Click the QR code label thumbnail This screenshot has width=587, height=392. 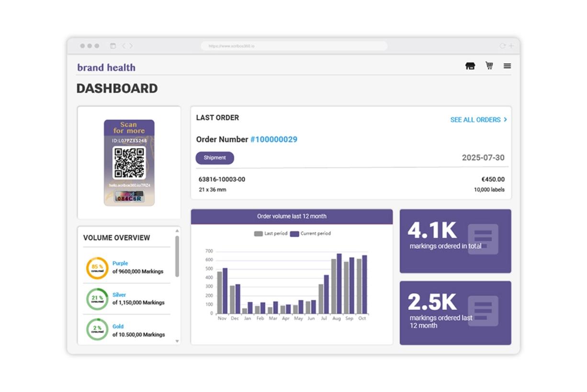129,163
